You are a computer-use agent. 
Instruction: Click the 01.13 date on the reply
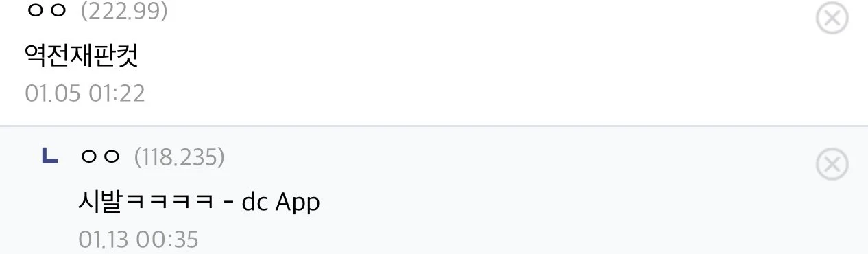coord(104,240)
